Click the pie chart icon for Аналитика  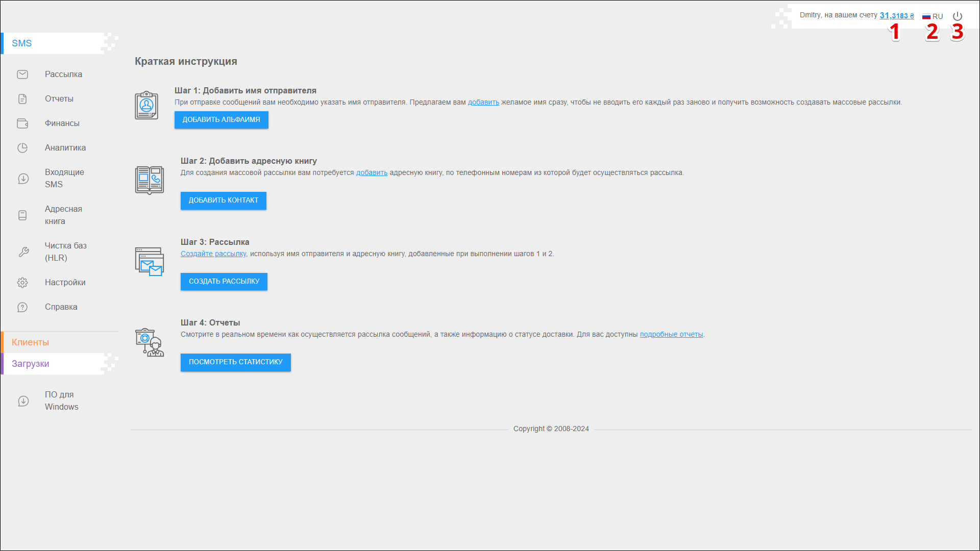[22, 148]
